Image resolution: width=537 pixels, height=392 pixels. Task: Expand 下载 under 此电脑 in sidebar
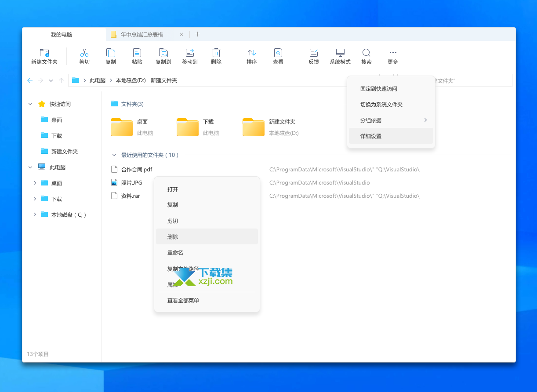(35, 199)
